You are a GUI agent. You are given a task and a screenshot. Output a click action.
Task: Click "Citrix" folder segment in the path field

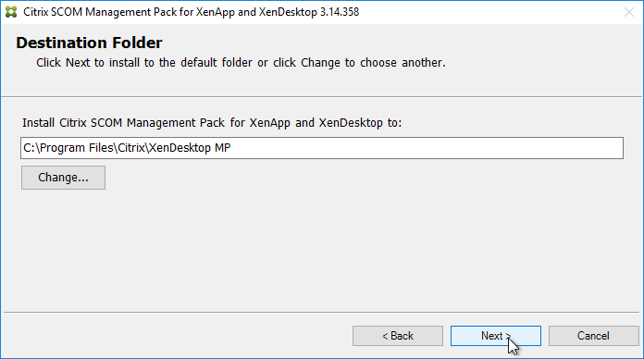pos(131,148)
